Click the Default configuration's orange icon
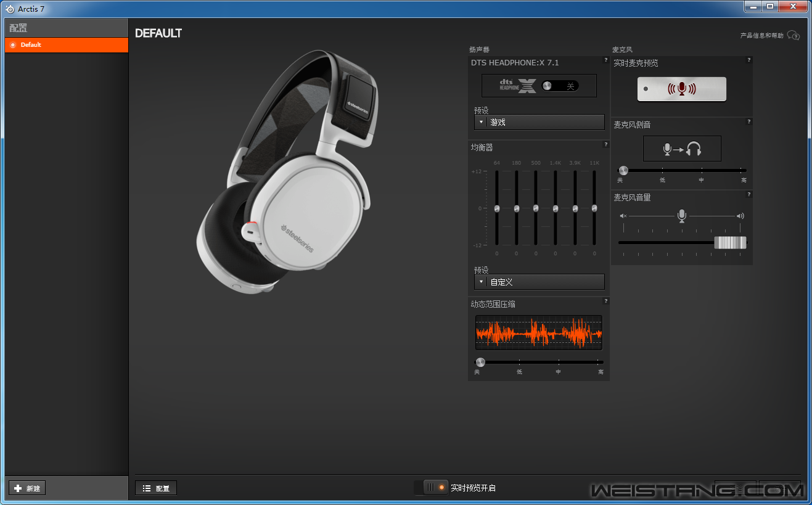 (13, 45)
